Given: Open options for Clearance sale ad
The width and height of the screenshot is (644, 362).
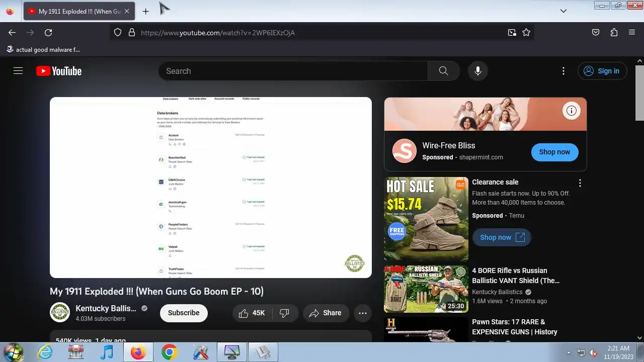Looking at the screenshot, I should pyautogui.click(x=580, y=183).
